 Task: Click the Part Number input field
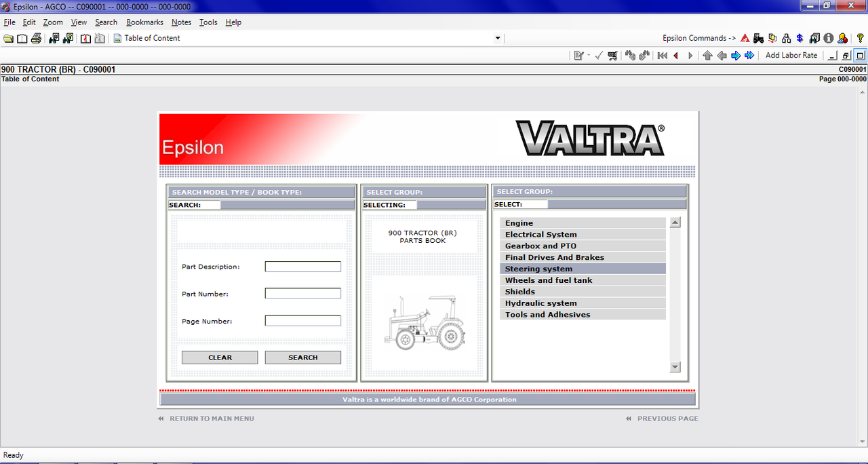303,294
